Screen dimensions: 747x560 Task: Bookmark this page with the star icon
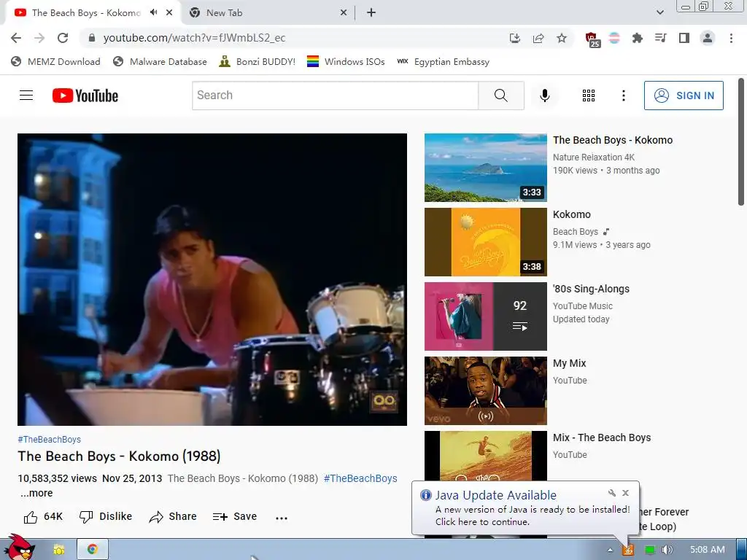(562, 38)
